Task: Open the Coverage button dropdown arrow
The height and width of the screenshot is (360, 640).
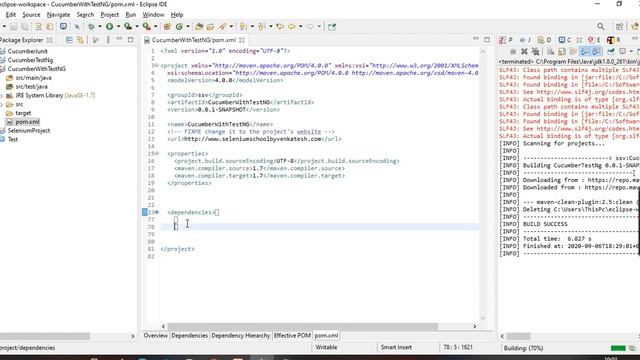Action: click(x=137, y=27)
